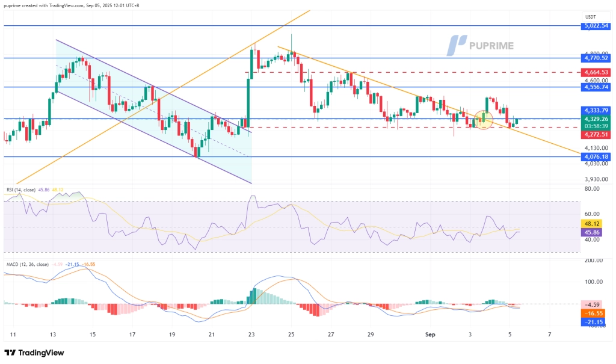Click the red 4,272.51 price tag
The width and height of the screenshot is (616, 364).
[x=596, y=134]
